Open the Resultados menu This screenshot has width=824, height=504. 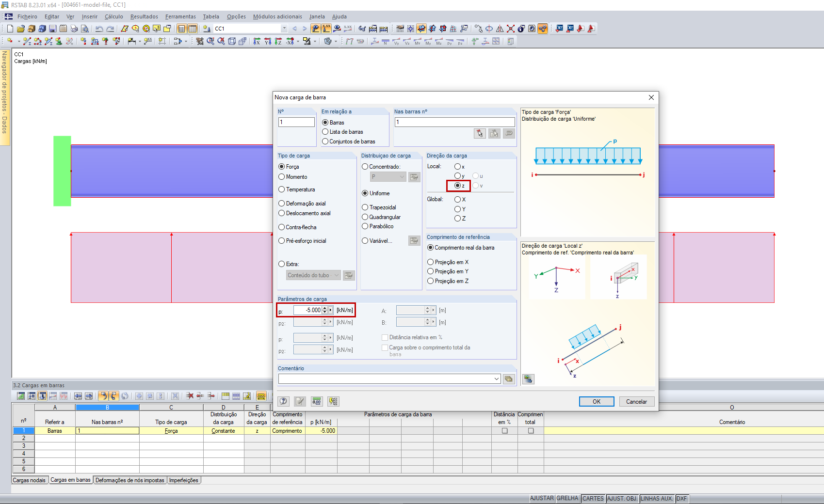[144, 16]
